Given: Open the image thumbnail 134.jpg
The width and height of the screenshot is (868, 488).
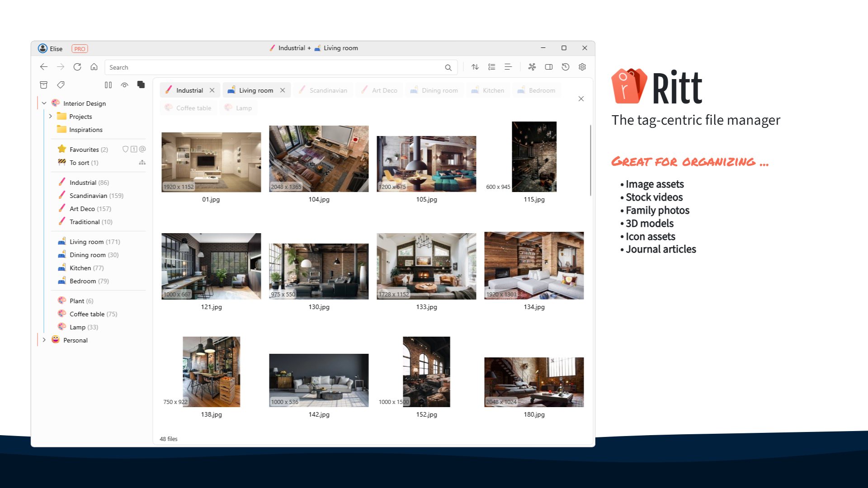Looking at the screenshot, I should click(534, 266).
